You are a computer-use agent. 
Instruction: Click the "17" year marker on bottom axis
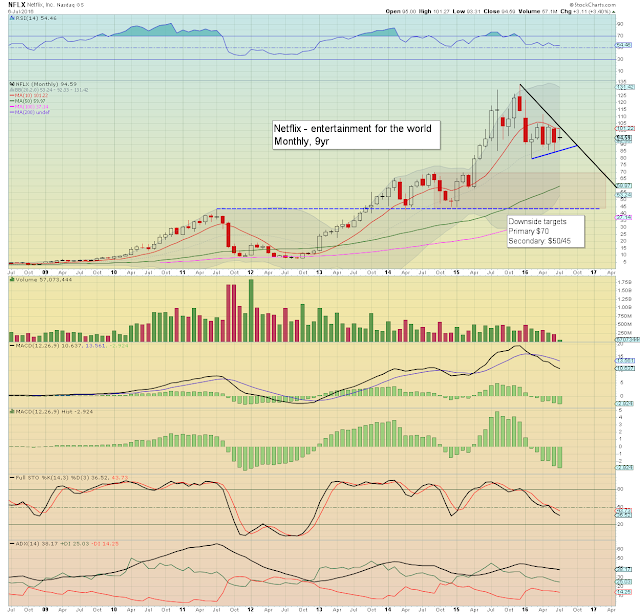point(593,610)
